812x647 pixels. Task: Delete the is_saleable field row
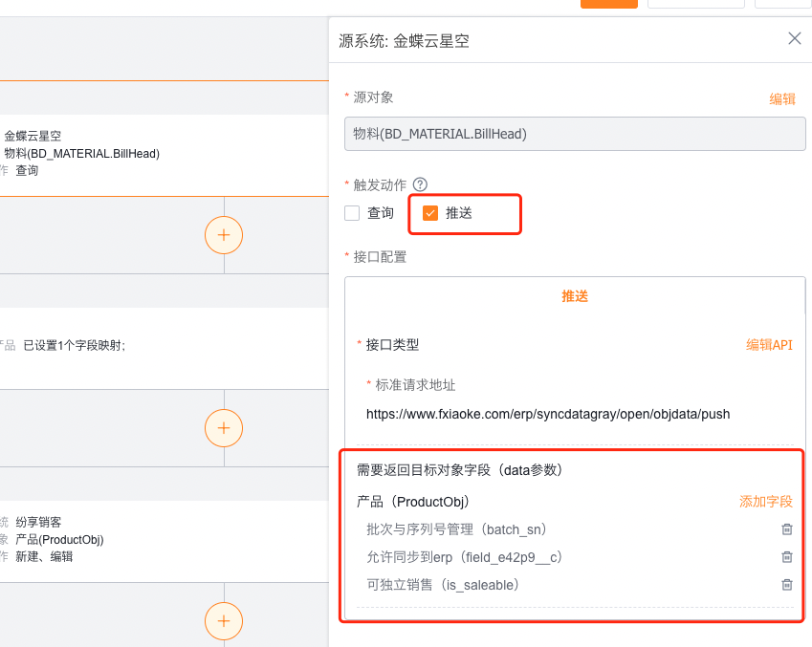pyautogui.click(x=786, y=584)
